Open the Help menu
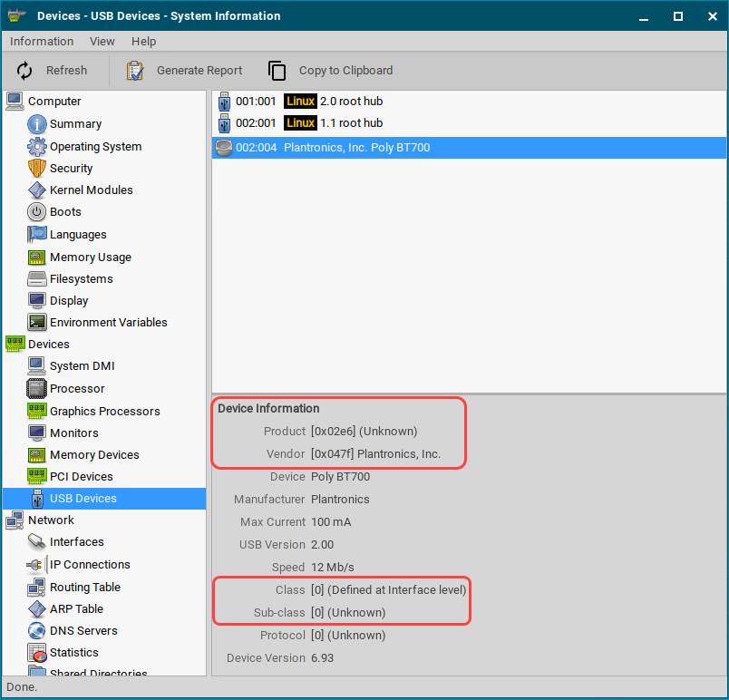 tap(143, 41)
